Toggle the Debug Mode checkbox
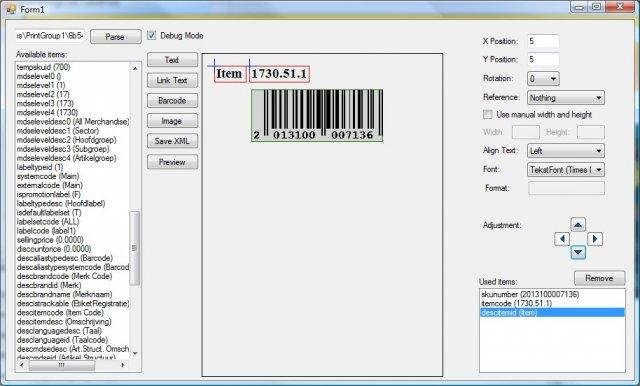 pyautogui.click(x=151, y=35)
